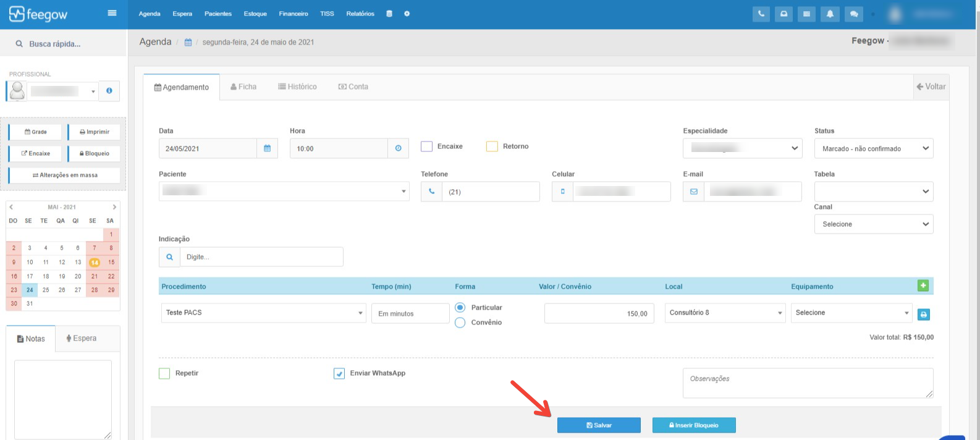Switch to the Histórico tab
980x440 pixels.
(x=297, y=87)
